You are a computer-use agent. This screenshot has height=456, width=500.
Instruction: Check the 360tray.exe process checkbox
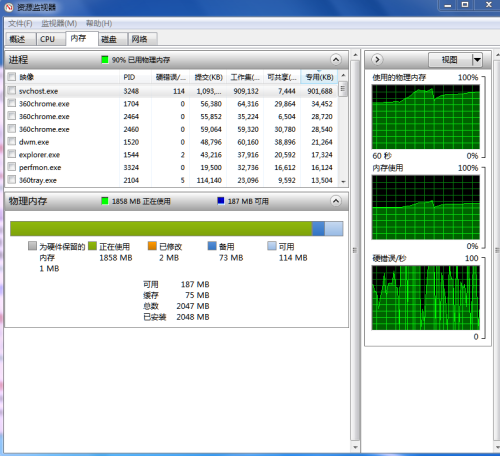click(x=12, y=180)
